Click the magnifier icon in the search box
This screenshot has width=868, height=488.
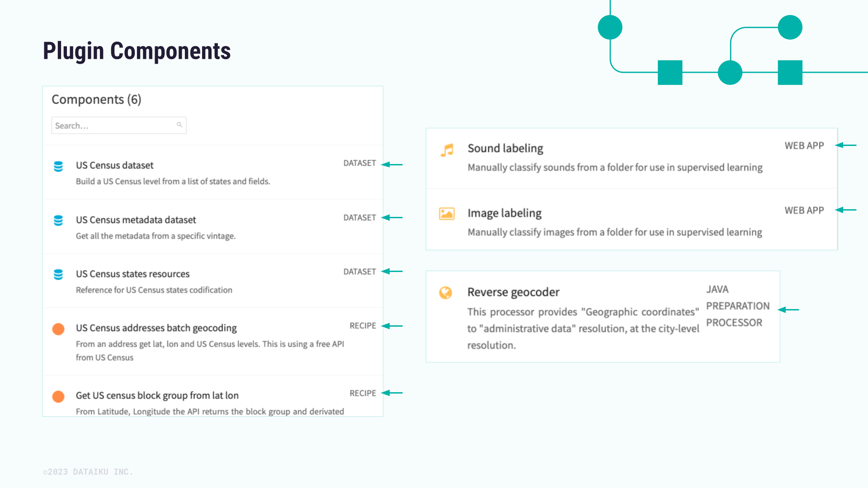(x=180, y=125)
